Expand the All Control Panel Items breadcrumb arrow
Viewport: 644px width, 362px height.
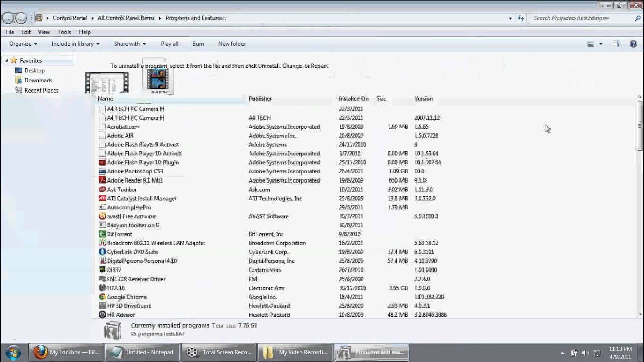[x=160, y=18]
